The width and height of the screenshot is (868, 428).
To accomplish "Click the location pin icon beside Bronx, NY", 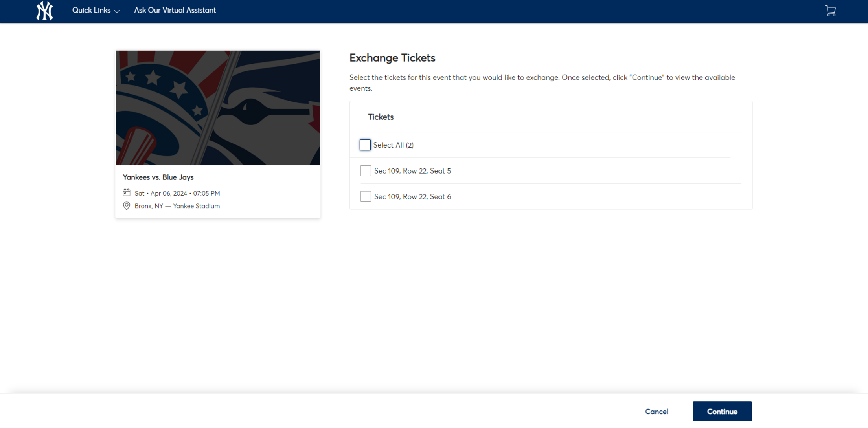I will click(127, 205).
